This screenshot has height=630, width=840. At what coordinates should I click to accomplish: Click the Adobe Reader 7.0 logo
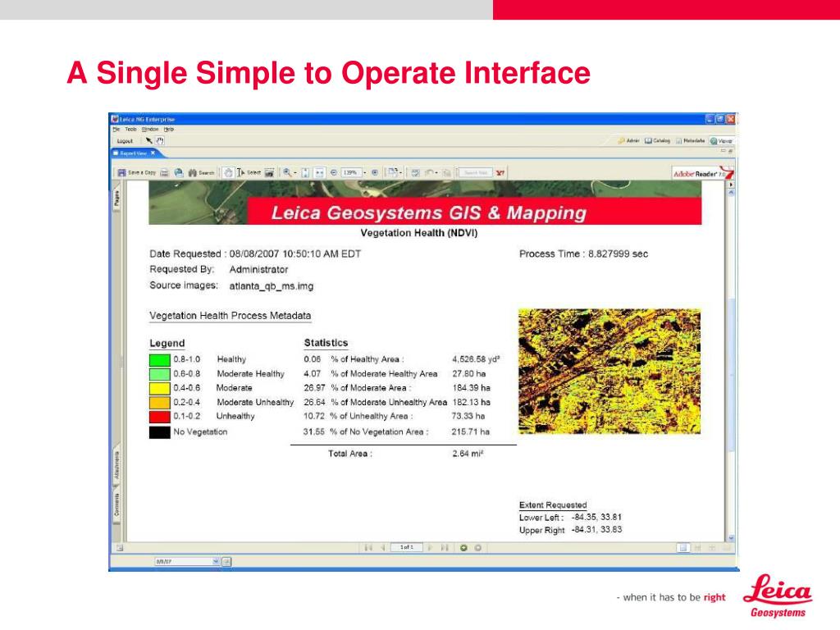[702, 173]
